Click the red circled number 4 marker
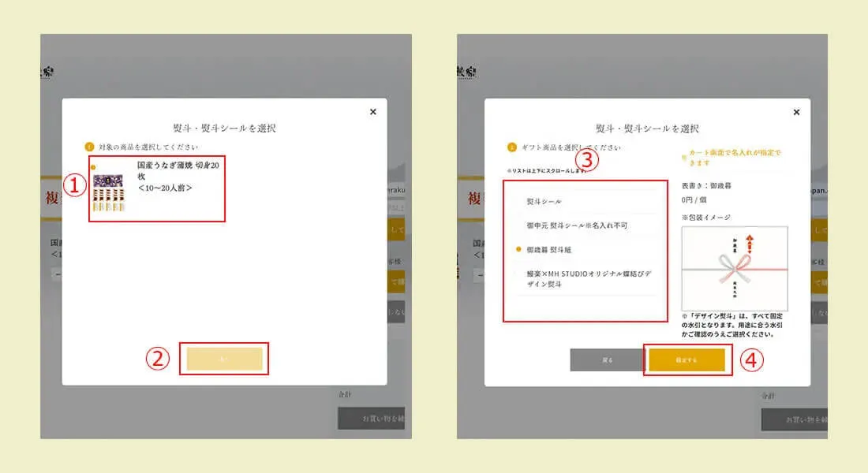 (x=752, y=360)
